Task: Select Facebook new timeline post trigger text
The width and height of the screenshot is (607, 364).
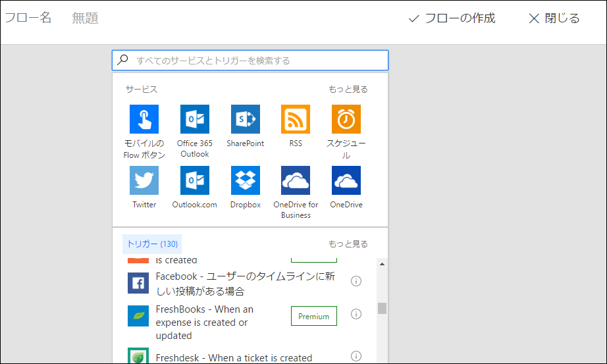Action: point(246,284)
